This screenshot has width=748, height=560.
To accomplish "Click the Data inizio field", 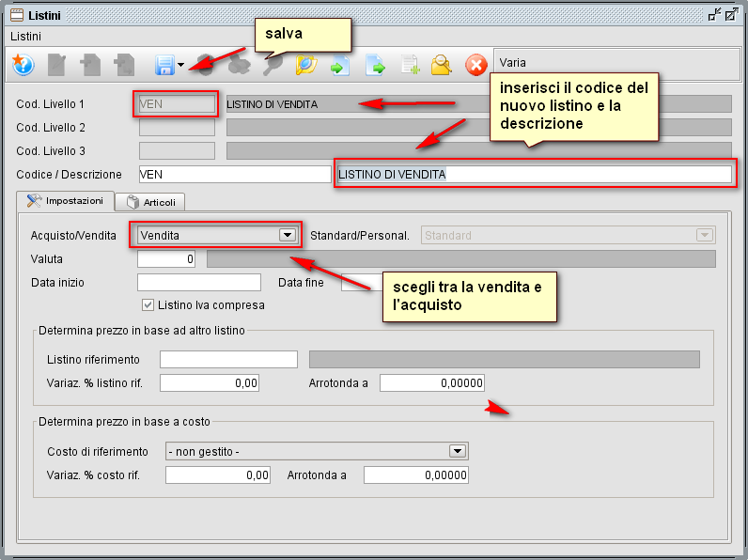I will (199, 283).
